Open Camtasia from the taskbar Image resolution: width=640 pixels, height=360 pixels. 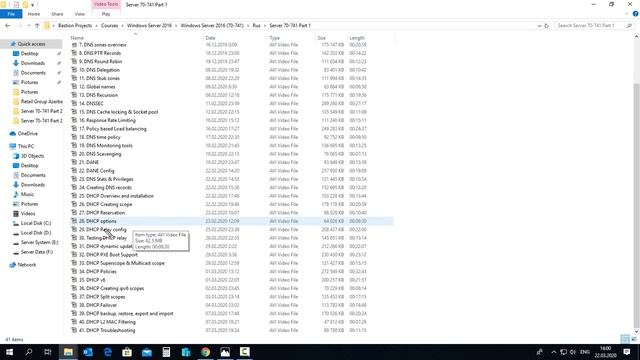pos(244,352)
